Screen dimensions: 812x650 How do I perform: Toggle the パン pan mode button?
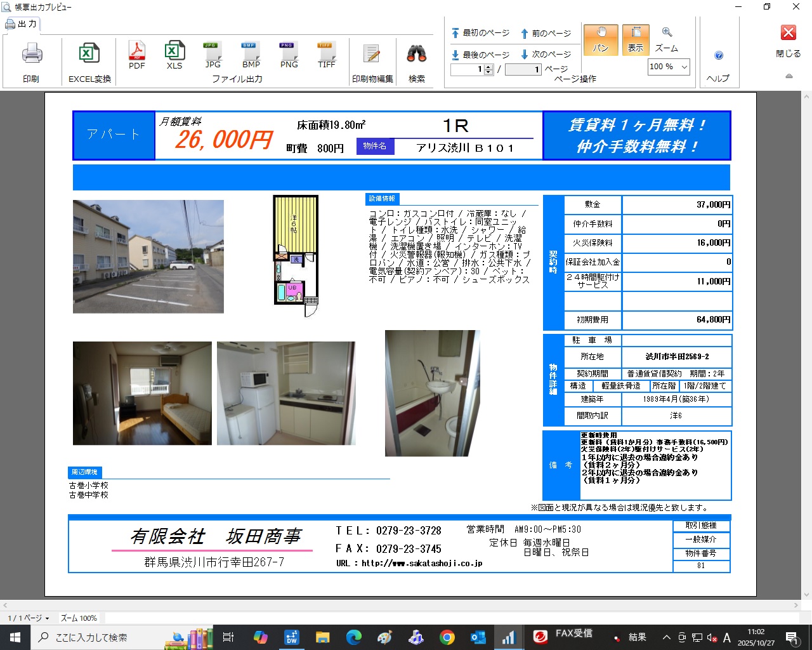(x=600, y=39)
